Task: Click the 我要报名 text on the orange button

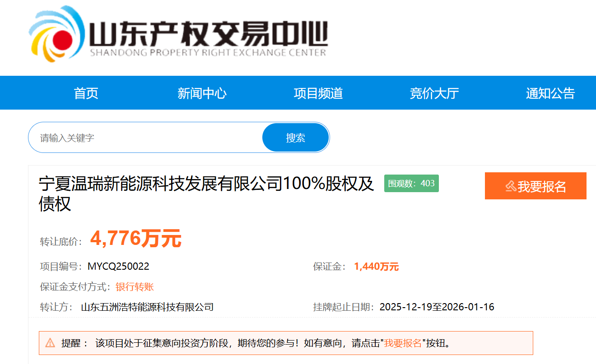Action: click(542, 186)
